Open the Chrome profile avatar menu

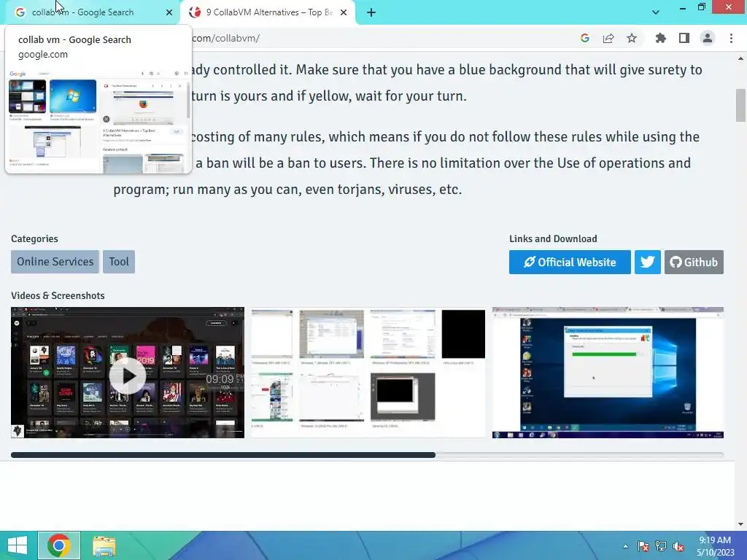pyautogui.click(x=708, y=38)
